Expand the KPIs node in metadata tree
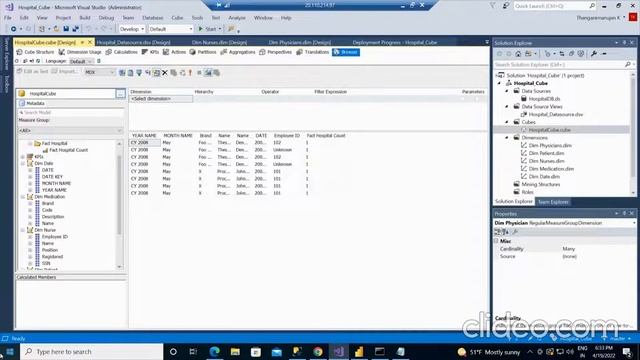The height and width of the screenshot is (360, 640). [x=23, y=157]
